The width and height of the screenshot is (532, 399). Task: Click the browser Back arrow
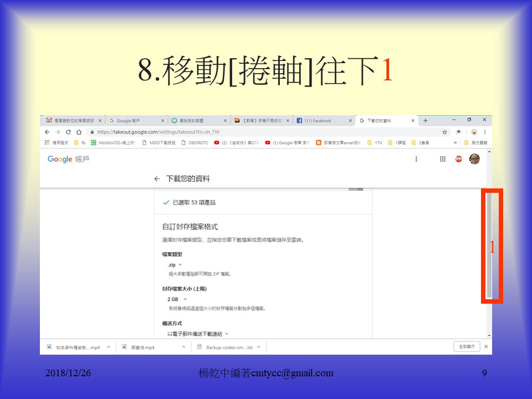point(47,132)
